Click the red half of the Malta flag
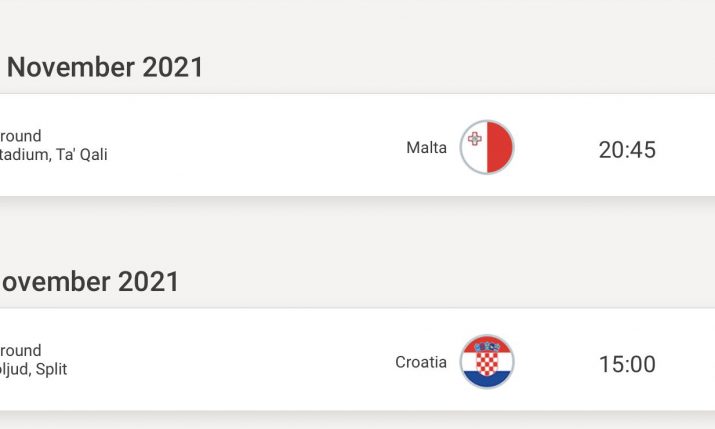The height and width of the screenshot is (429, 715). [500, 148]
